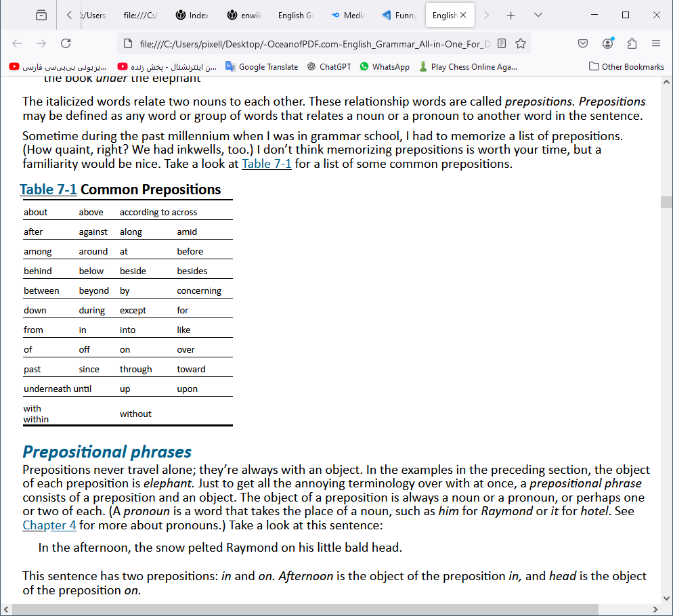Save the page to Pocket
This screenshot has width=673, height=616.
click(x=583, y=43)
